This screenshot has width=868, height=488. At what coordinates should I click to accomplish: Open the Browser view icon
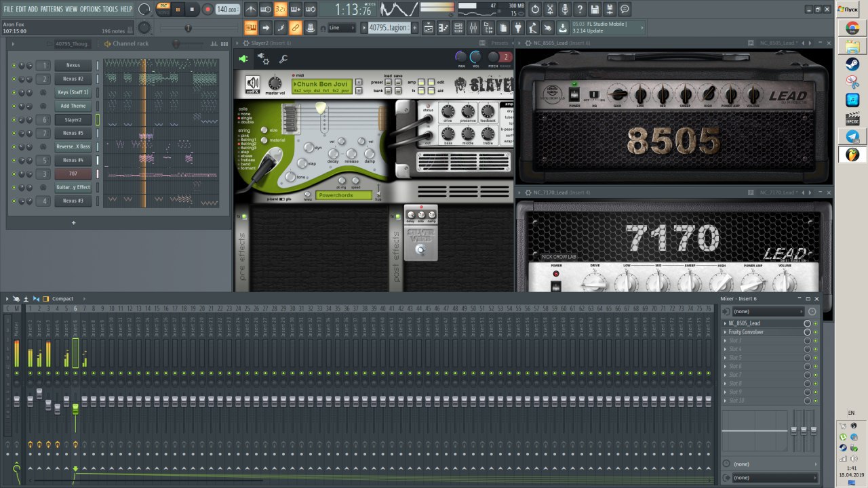488,28
